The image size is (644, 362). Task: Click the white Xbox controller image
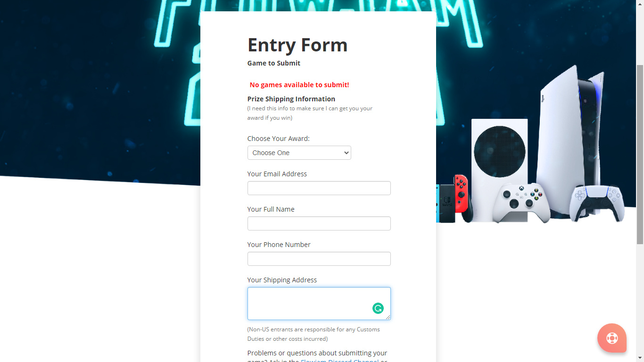coord(521,203)
